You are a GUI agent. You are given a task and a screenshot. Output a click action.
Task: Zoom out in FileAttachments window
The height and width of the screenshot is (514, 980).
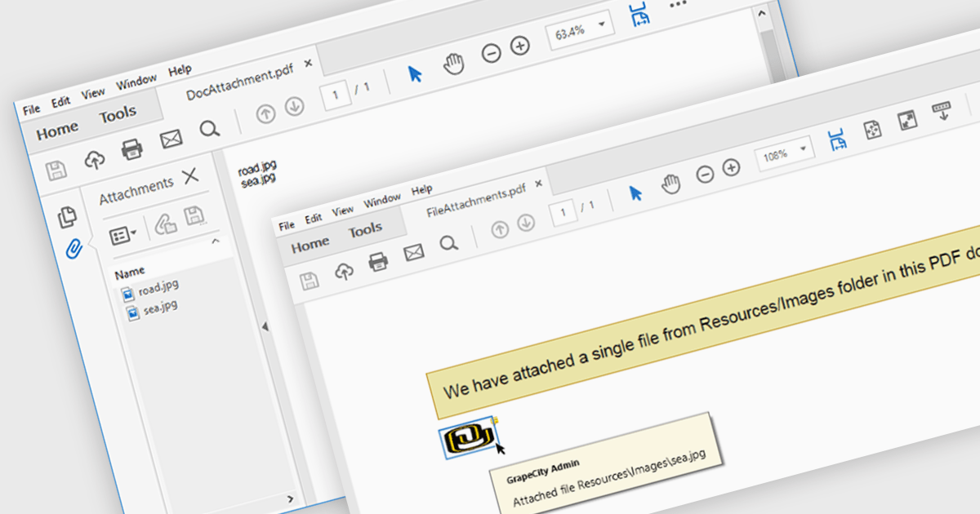pyautogui.click(x=705, y=174)
